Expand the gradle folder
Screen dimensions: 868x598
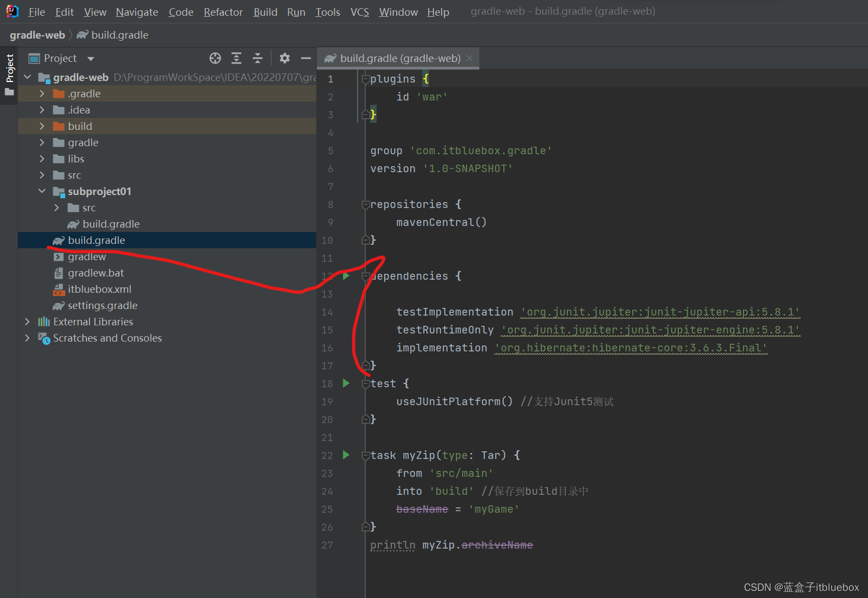coord(42,142)
